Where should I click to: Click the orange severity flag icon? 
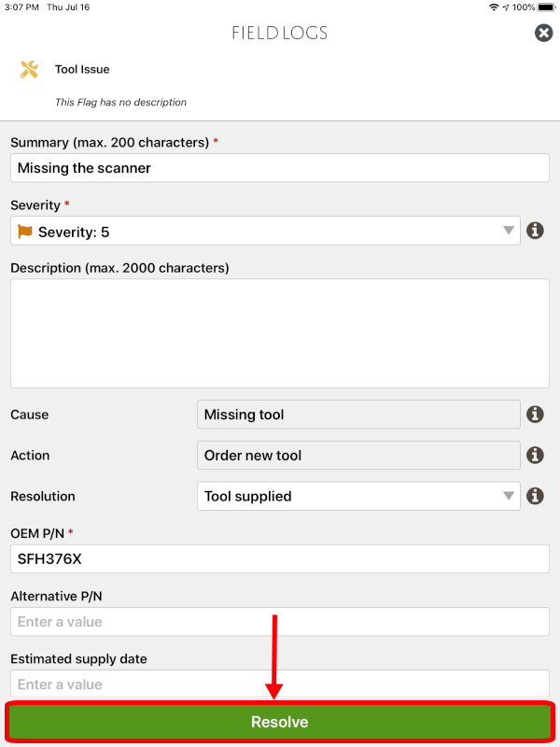click(x=25, y=232)
